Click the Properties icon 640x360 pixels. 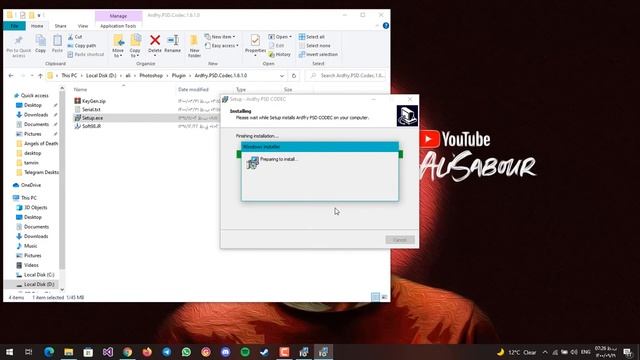click(255, 40)
